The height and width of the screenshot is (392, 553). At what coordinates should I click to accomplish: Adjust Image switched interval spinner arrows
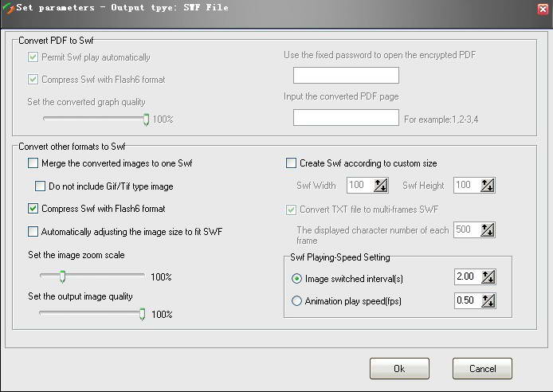click(488, 277)
